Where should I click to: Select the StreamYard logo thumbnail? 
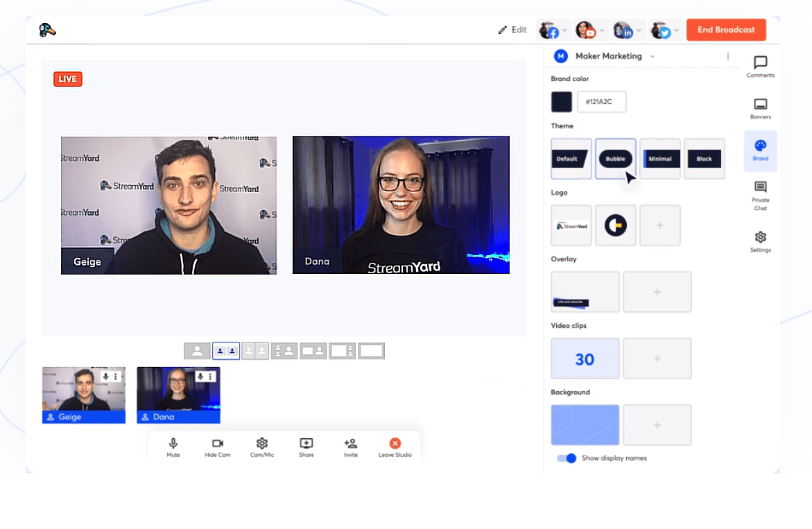[x=571, y=225]
